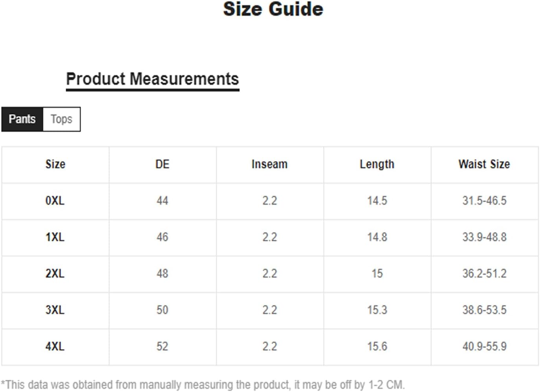Click the waist size 40.9-55.9 cell
The width and height of the screenshot is (540, 392).
(485, 347)
